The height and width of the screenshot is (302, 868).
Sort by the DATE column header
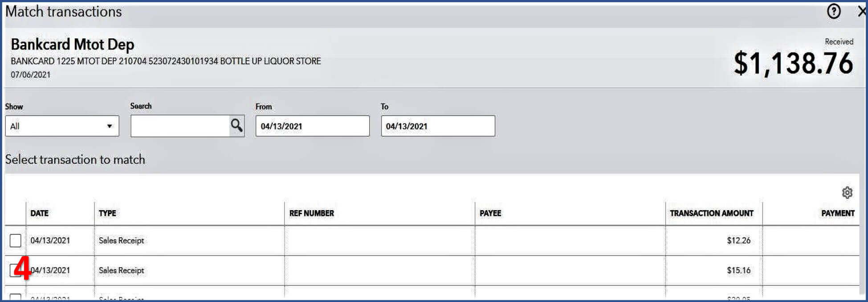pyautogui.click(x=40, y=213)
